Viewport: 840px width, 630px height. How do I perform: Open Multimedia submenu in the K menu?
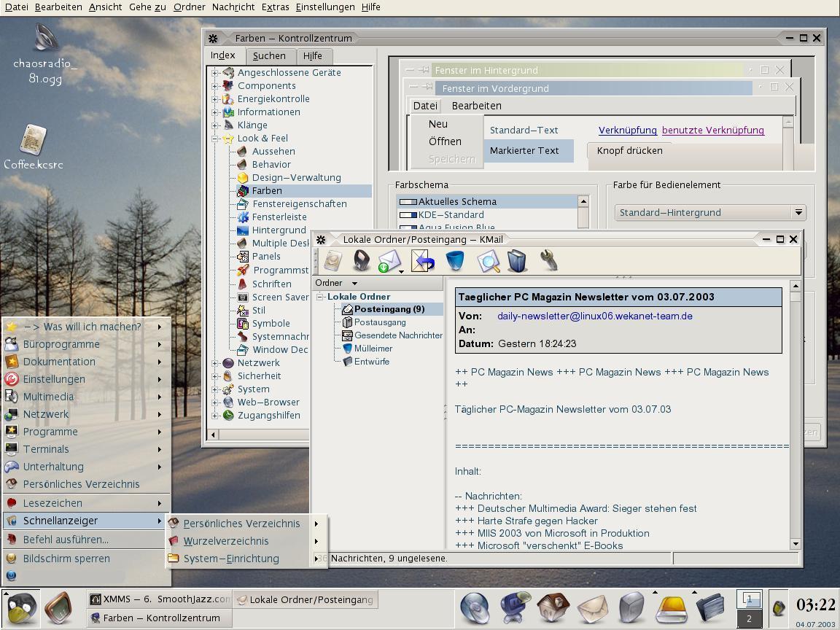[x=86, y=397]
